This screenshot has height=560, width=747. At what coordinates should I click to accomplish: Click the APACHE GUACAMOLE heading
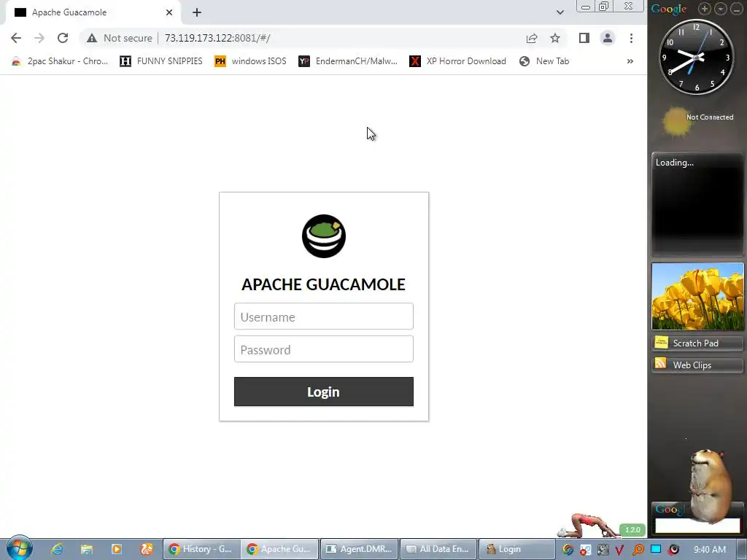pyautogui.click(x=323, y=284)
